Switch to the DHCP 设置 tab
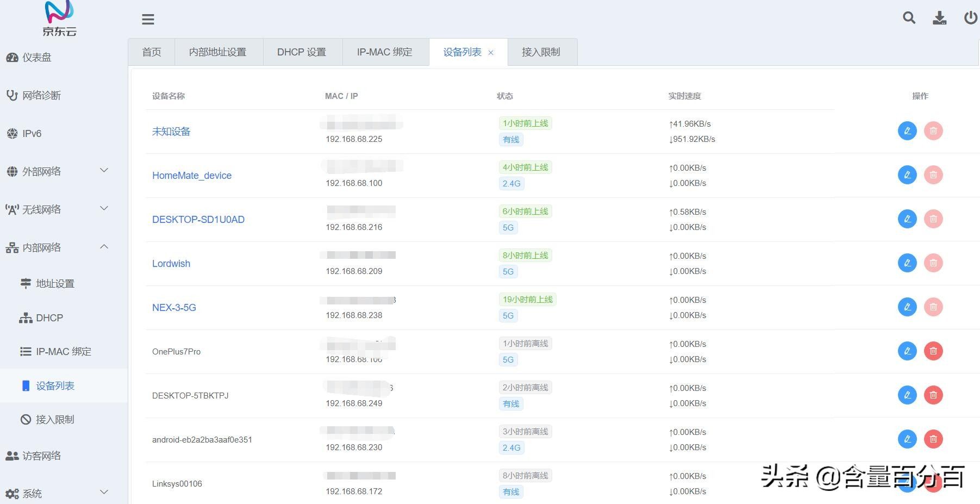Image resolution: width=980 pixels, height=504 pixels. tap(302, 52)
